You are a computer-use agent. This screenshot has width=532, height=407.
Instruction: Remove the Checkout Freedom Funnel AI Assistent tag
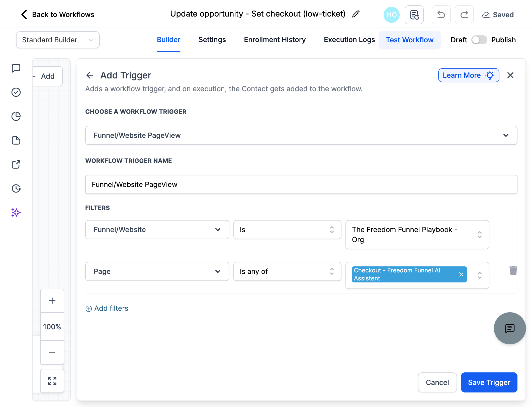click(461, 274)
